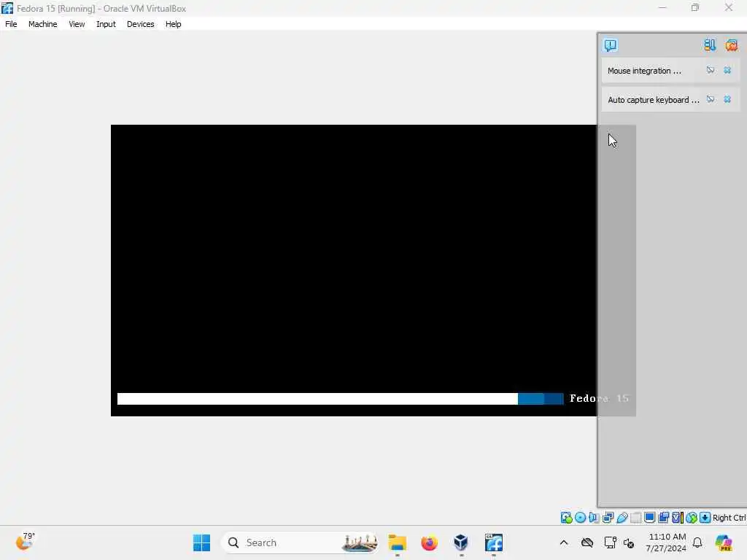Click the Fedora 15 boot progress bar
This screenshot has width=747, height=560.
pos(340,399)
